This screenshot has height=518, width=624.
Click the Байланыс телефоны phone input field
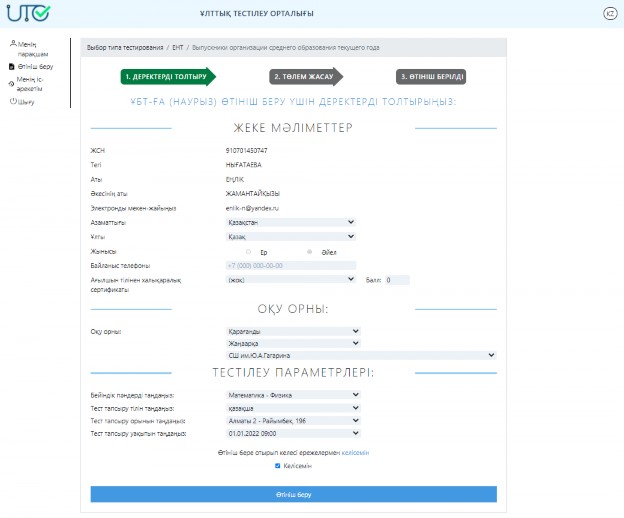(x=291, y=265)
